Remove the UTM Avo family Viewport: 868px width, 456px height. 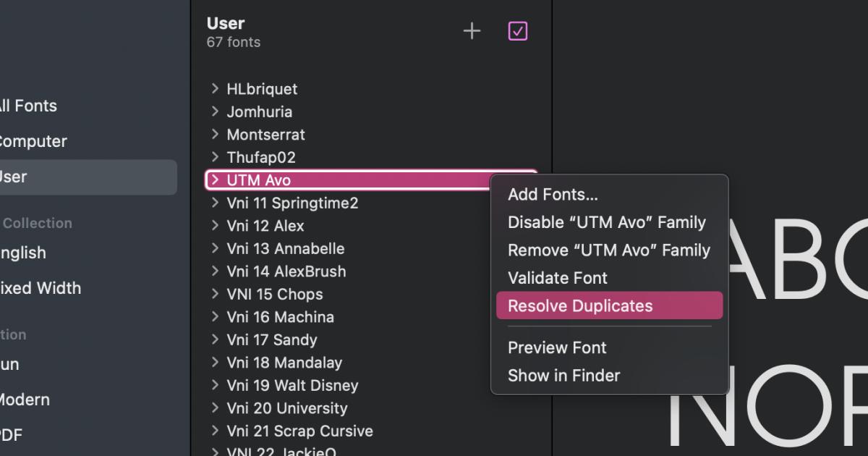point(608,250)
